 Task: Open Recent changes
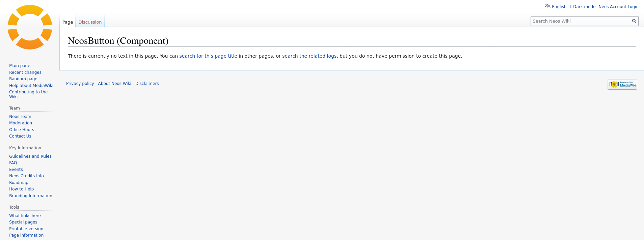[x=25, y=72]
